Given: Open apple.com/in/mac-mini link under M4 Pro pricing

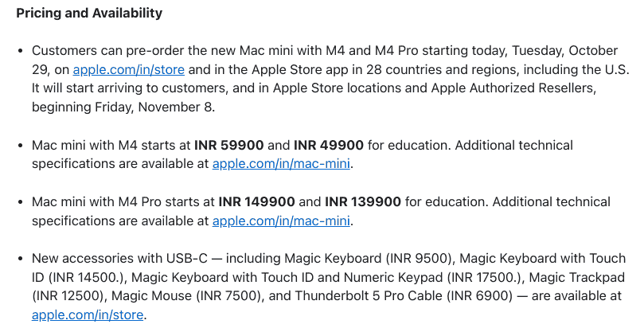Looking at the screenshot, I should tap(282, 221).
